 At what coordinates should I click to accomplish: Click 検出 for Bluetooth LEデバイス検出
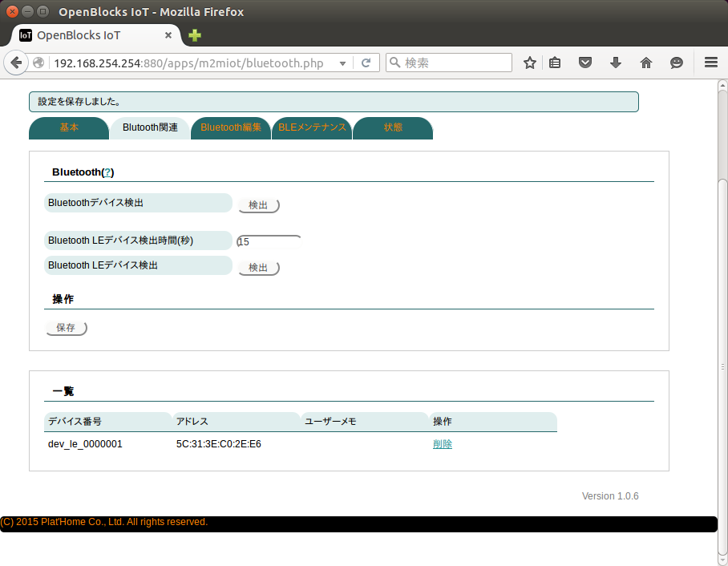coord(259,268)
